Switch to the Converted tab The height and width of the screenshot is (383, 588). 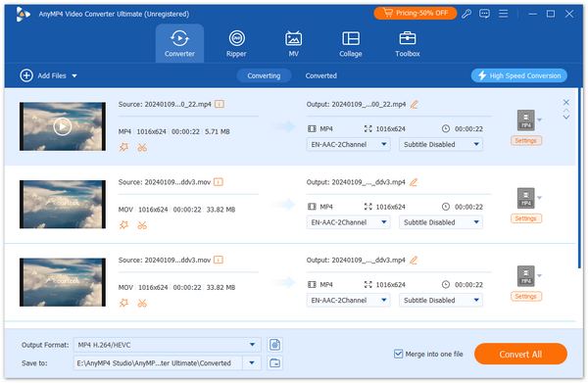[321, 75]
